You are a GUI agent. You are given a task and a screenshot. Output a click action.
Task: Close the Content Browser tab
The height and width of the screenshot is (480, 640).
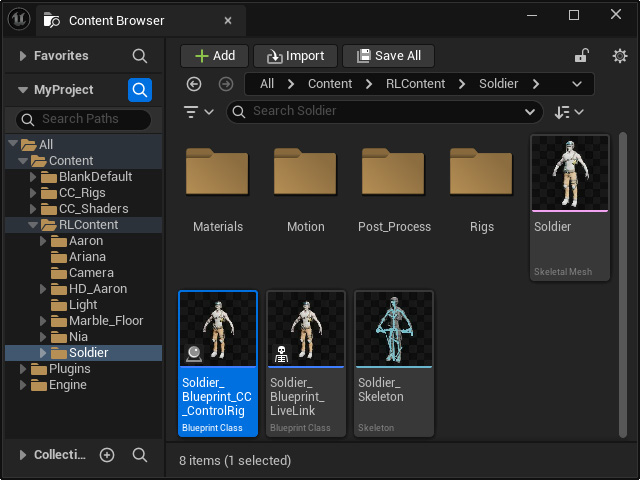click(228, 20)
